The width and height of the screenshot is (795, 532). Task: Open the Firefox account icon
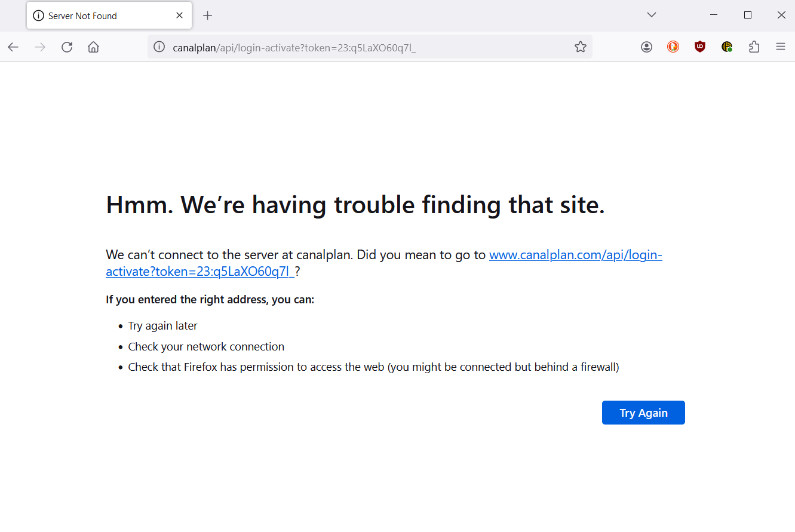646,47
